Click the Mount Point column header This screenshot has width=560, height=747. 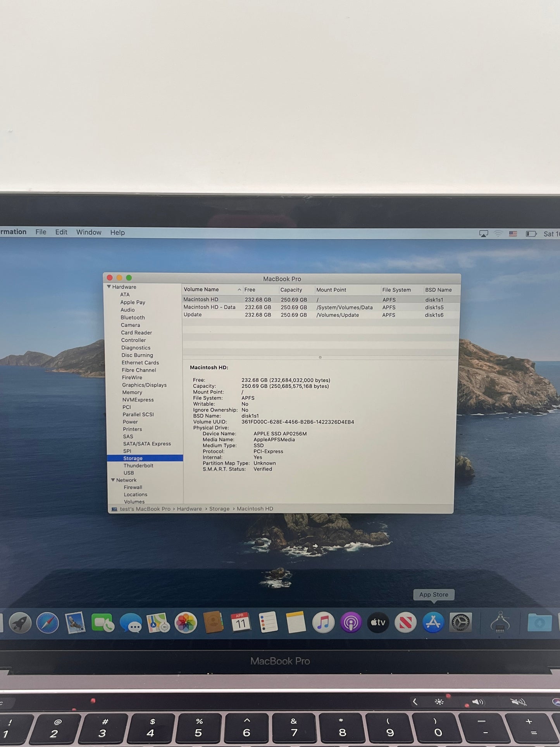[348, 290]
